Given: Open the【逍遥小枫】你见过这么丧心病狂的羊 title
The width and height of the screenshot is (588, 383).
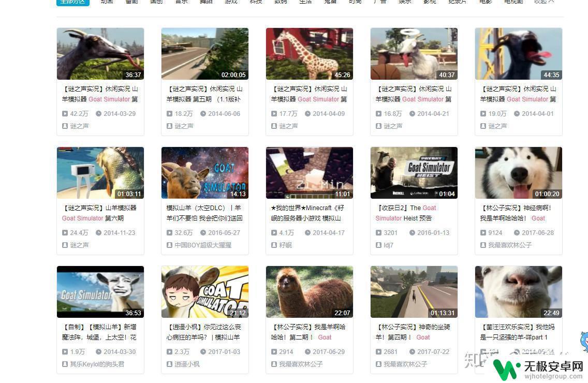Looking at the screenshot, I should click(x=204, y=332).
